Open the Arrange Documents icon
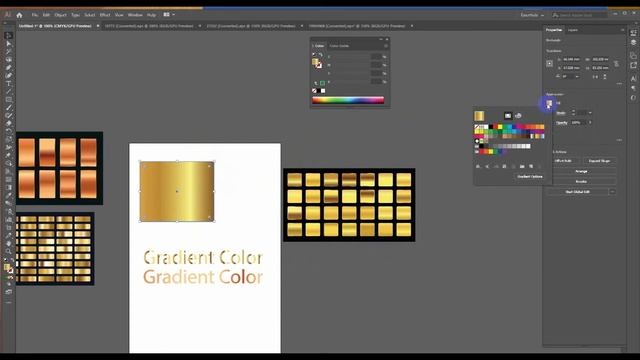 pyautogui.click(x=167, y=15)
